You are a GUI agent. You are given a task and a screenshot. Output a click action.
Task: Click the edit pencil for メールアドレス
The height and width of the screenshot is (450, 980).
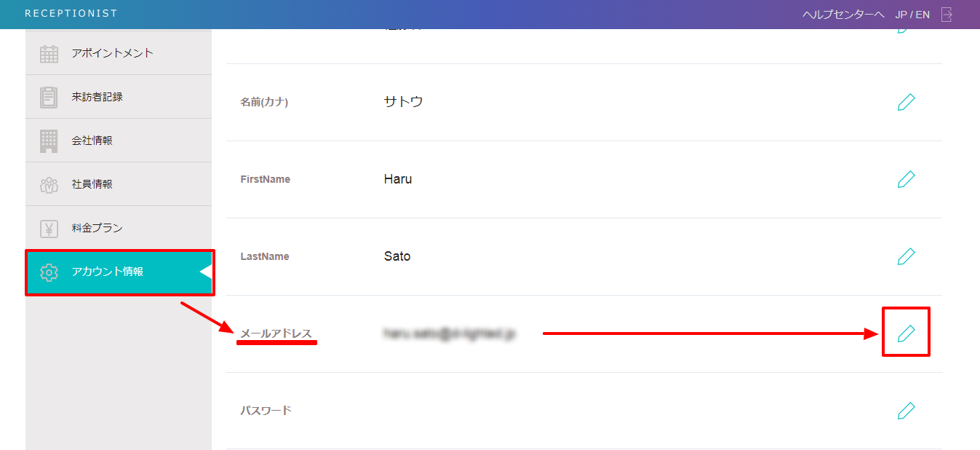[906, 333]
